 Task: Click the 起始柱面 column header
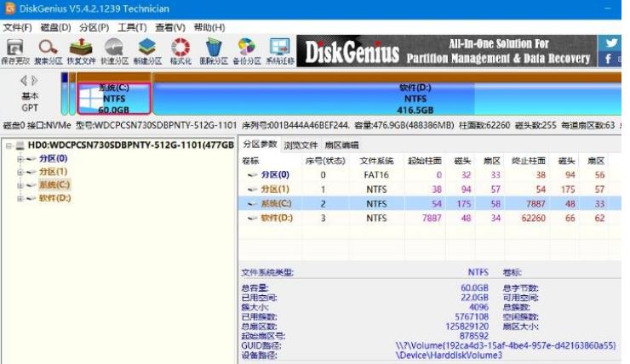[425, 161]
